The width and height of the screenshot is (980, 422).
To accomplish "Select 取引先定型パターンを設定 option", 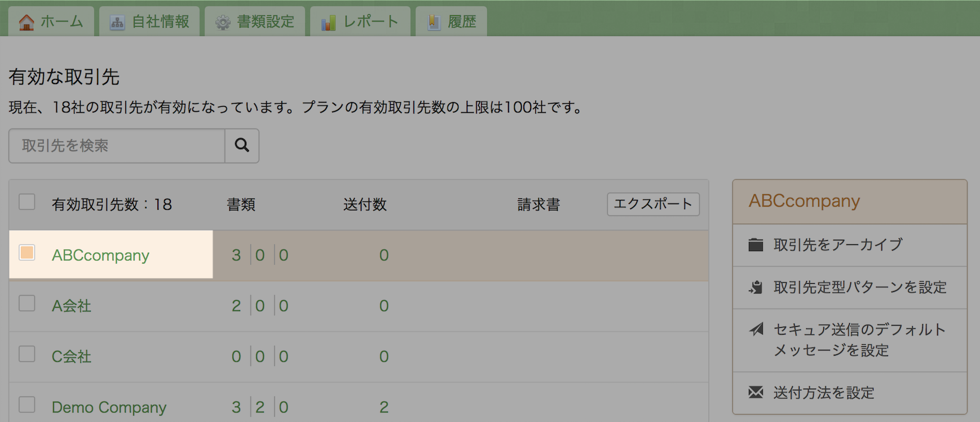I will pos(850,287).
